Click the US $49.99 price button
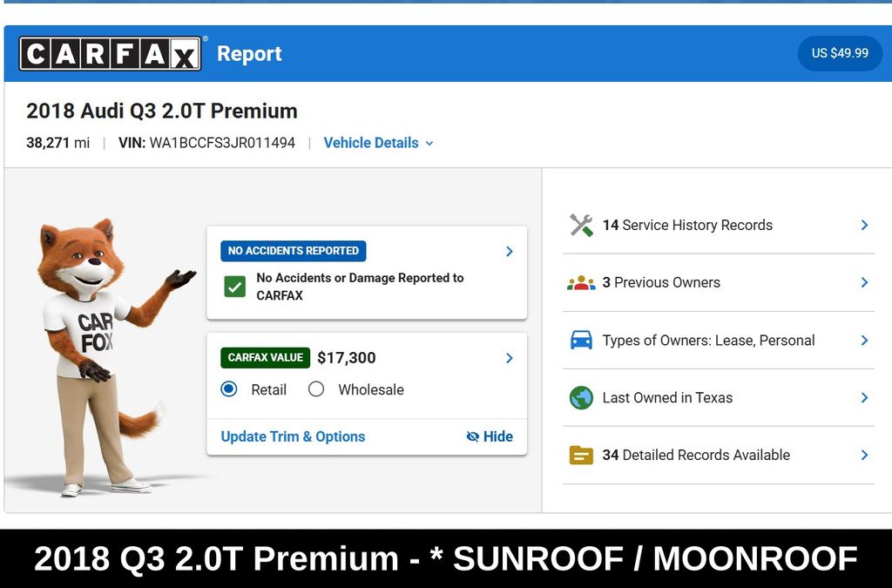 [840, 53]
